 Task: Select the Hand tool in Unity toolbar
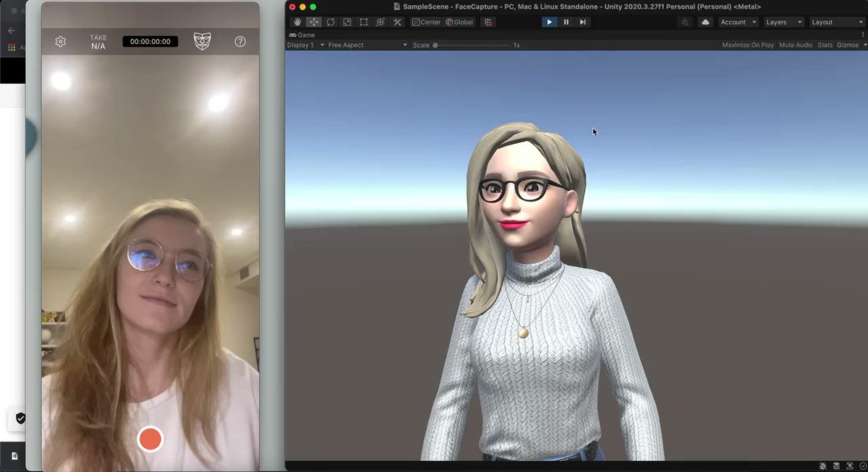tap(297, 22)
